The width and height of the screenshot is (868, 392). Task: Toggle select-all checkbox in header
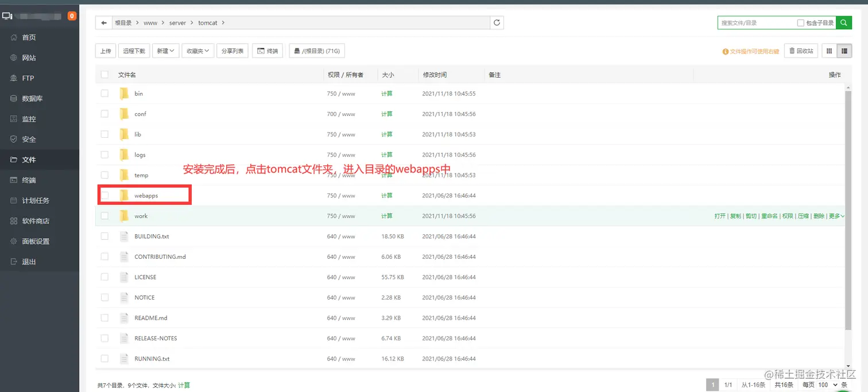coord(104,75)
